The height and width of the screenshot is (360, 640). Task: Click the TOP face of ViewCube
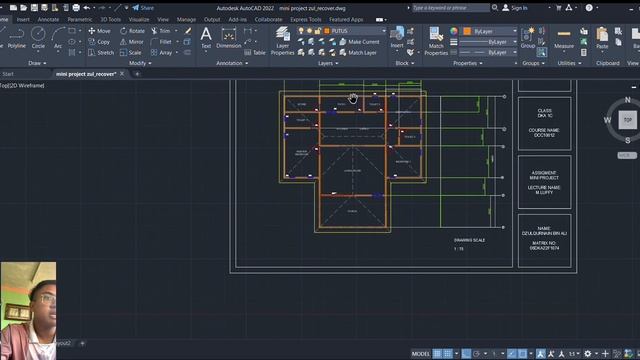[627, 120]
